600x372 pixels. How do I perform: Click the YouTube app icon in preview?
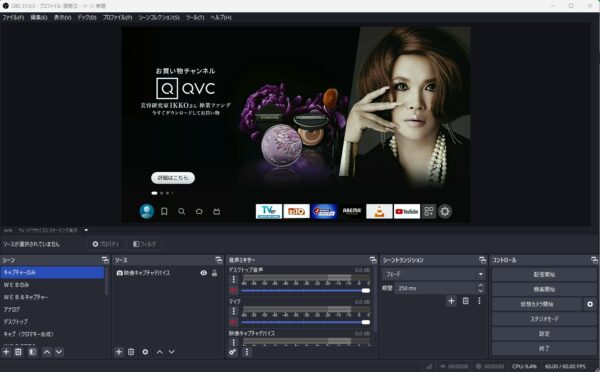pyautogui.click(x=407, y=211)
